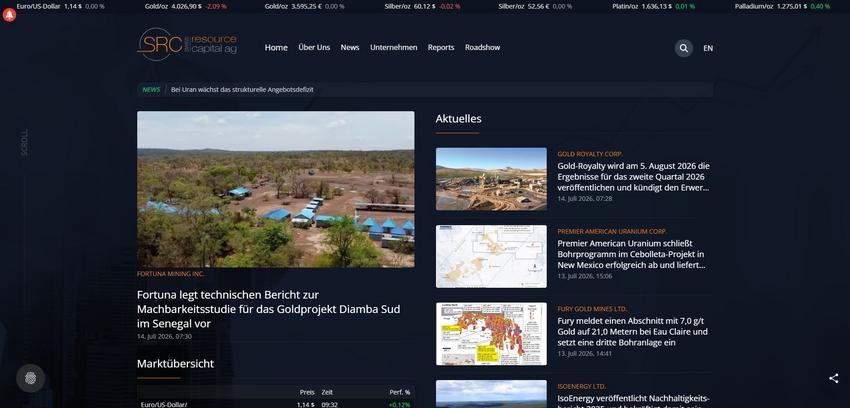Click the Marktübersicht section heading
Viewport: 850px width, 408px height.
click(175, 364)
